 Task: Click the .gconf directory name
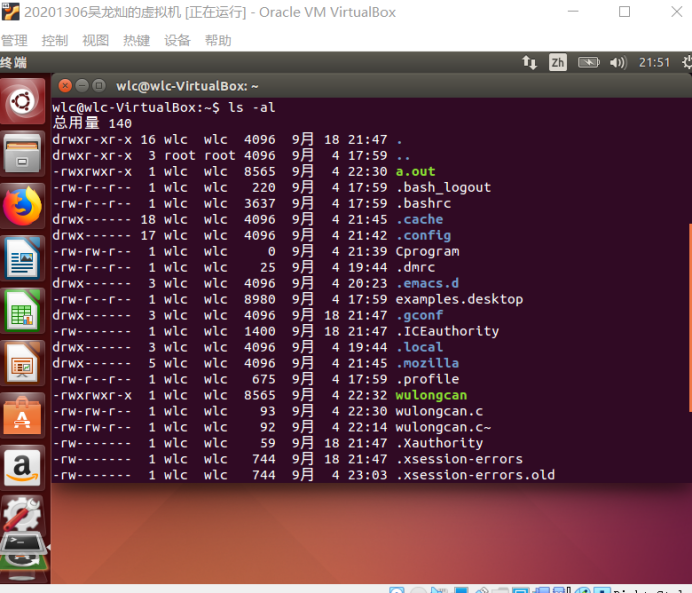tap(420, 315)
